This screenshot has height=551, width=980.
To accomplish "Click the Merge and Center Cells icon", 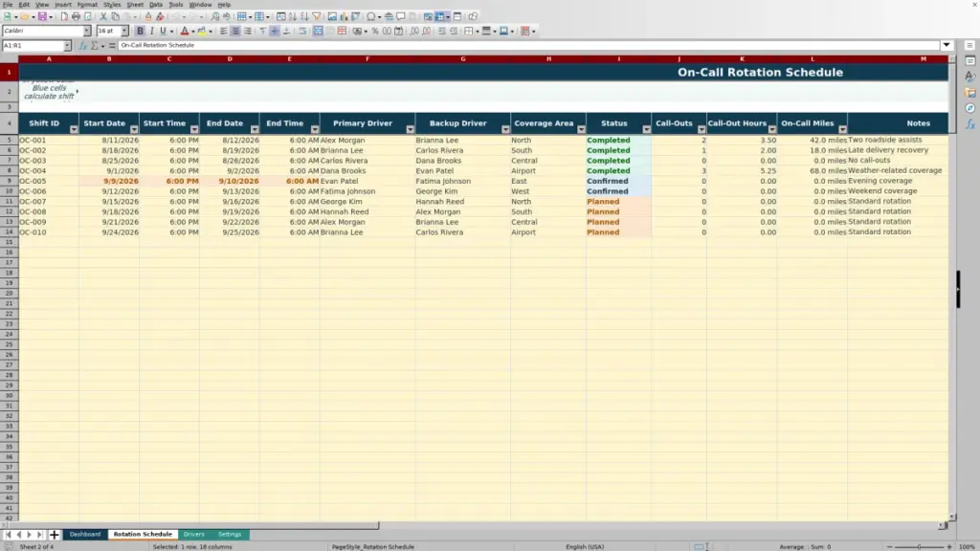I will (318, 32).
